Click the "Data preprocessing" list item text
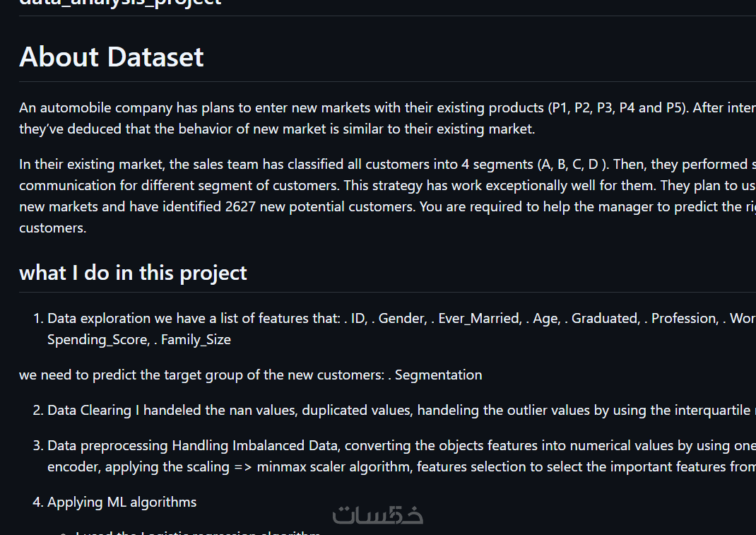The image size is (756, 535). pyautogui.click(x=107, y=445)
